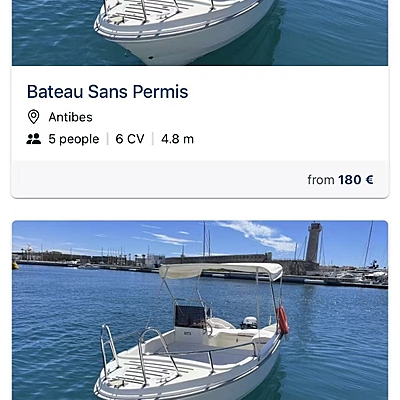Open the first listing's boat bow photo
Image resolution: width=400 pixels, height=400 pixels.
pyautogui.click(x=200, y=33)
